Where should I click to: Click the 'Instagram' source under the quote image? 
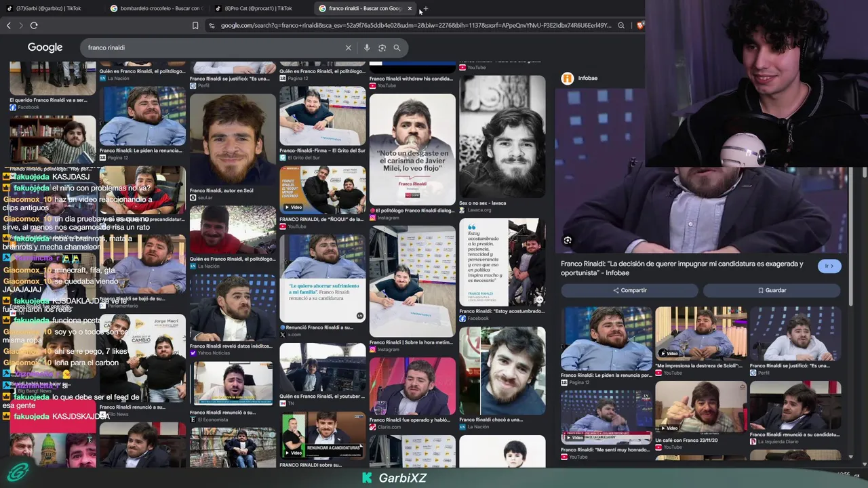pos(389,218)
